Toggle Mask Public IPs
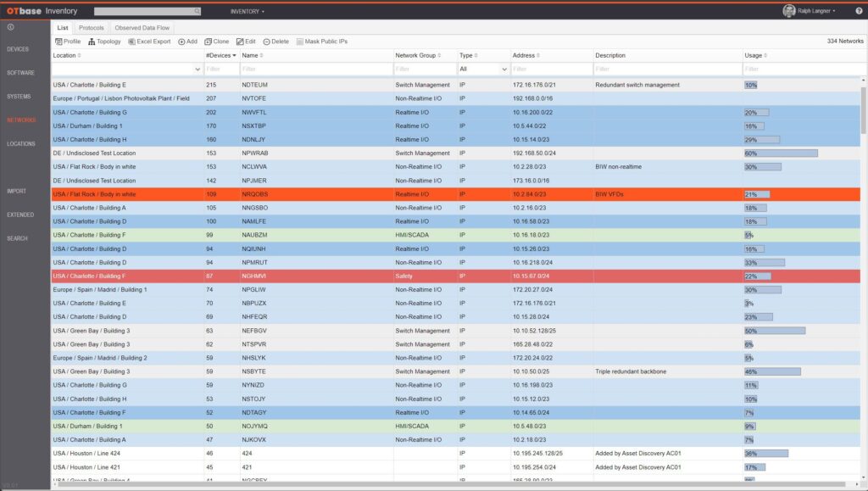Screen dimensions: 868x491 pyautogui.click(x=321, y=42)
